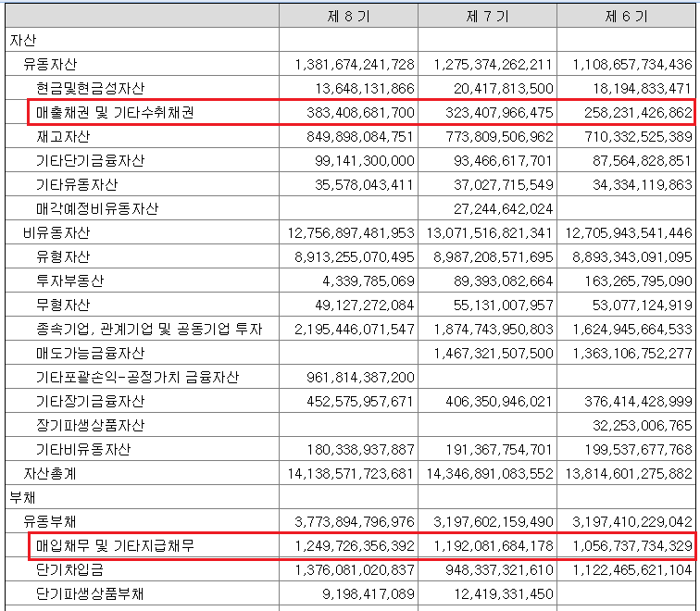Select value 1,056,737,734,329
The width and height of the screenshot is (700, 611).
632,546
